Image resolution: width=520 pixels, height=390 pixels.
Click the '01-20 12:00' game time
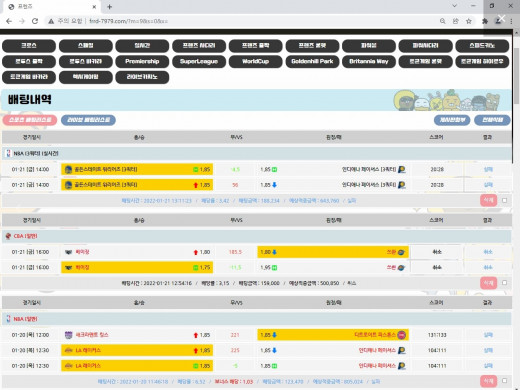(30, 335)
